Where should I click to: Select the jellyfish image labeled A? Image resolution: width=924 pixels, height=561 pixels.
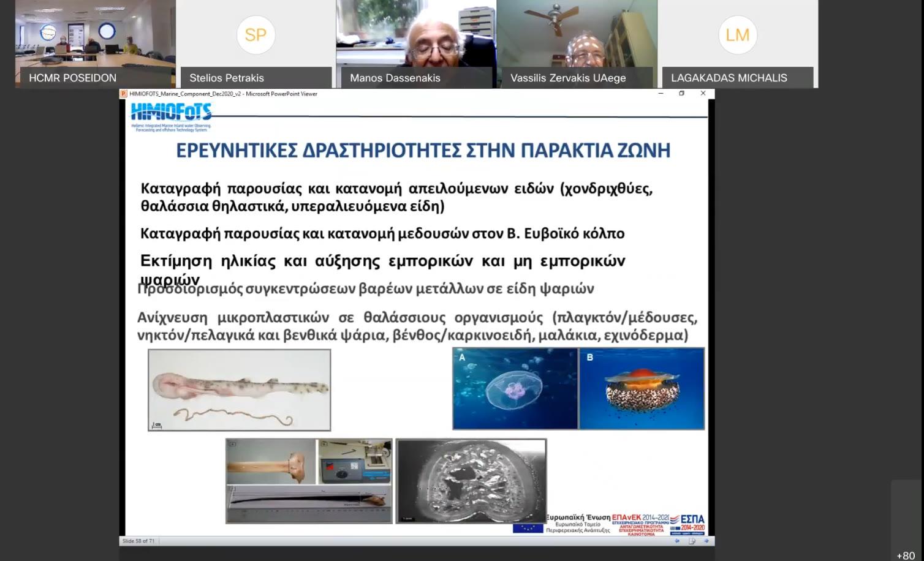[515, 388]
